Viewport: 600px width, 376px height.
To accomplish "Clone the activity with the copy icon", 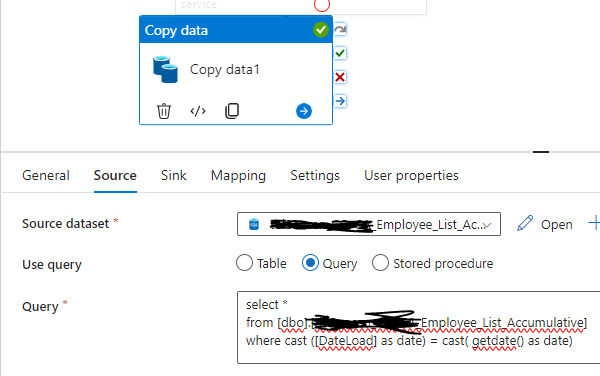I will pos(232,111).
